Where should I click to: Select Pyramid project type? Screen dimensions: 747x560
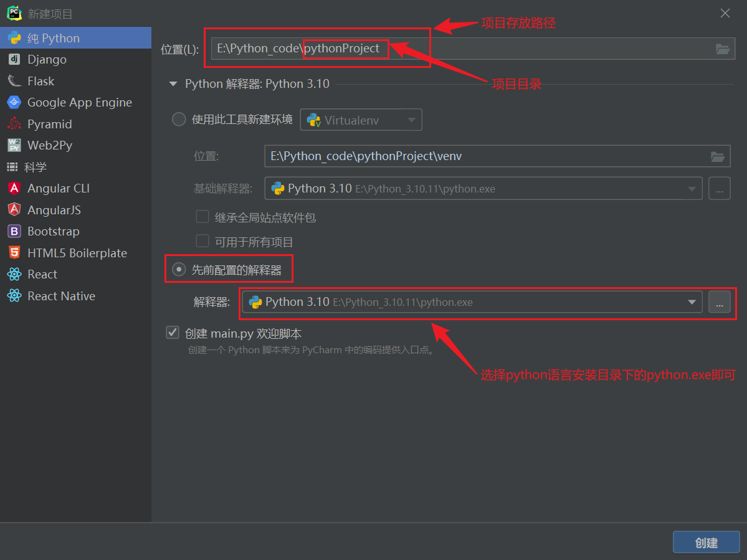[x=76, y=124]
